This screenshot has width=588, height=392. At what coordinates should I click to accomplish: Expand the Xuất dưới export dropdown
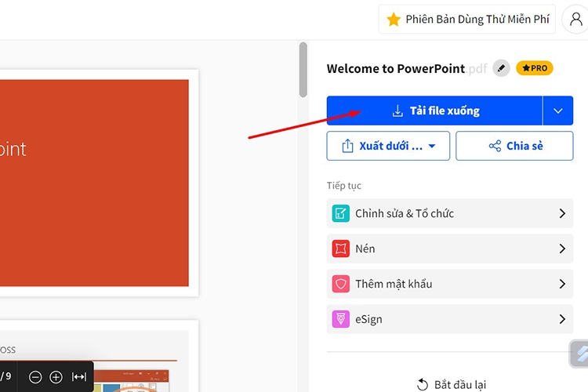coord(388,146)
